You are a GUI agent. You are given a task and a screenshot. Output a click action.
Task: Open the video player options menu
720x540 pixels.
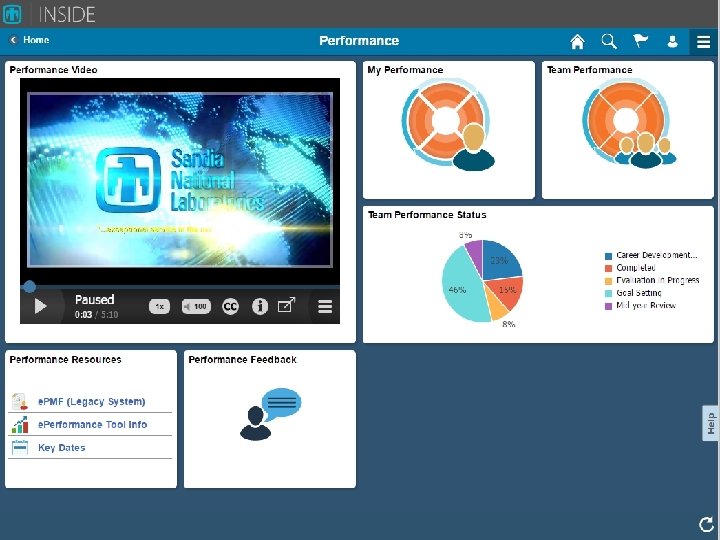coord(325,306)
